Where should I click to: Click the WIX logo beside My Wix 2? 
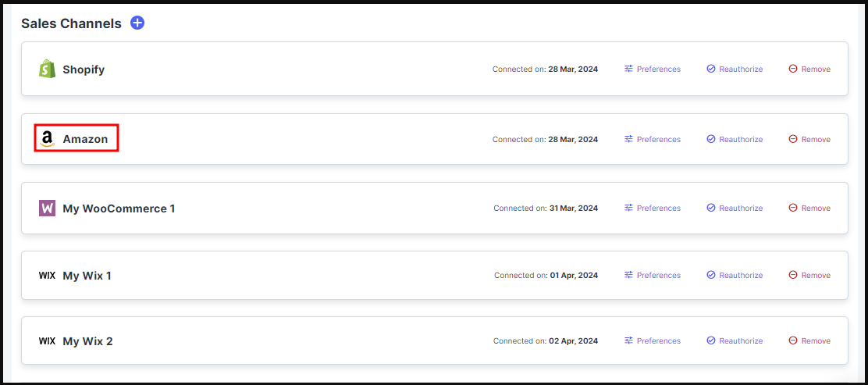[x=47, y=340]
